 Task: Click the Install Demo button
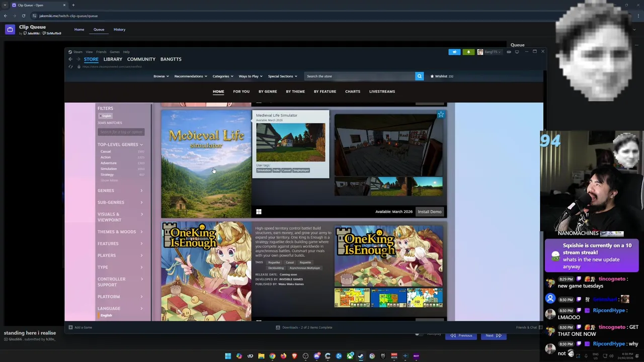point(429,212)
